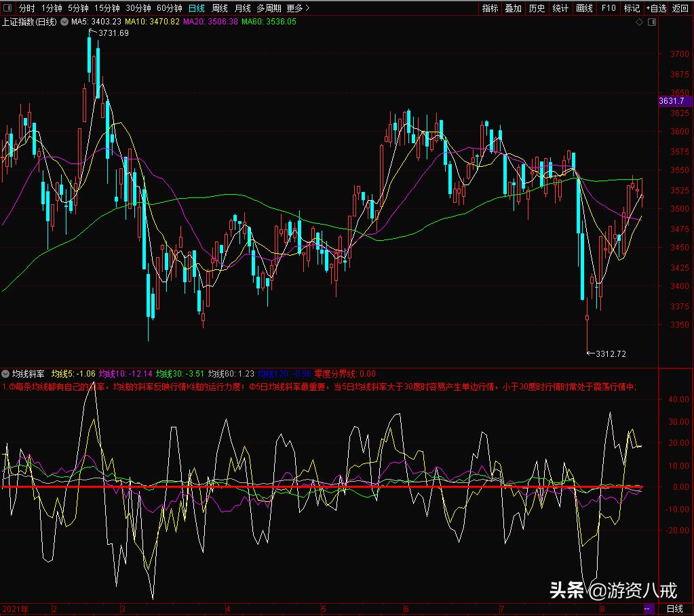This screenshot has width=694, height=616.
Task: Toggle the left sidebar panel icon
Action: (7, 8)
